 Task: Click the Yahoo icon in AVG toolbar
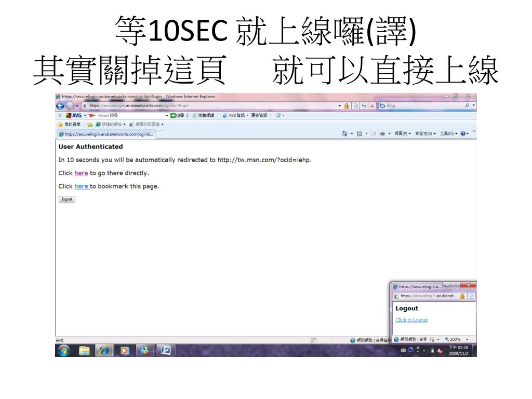[x=91, y=115]
